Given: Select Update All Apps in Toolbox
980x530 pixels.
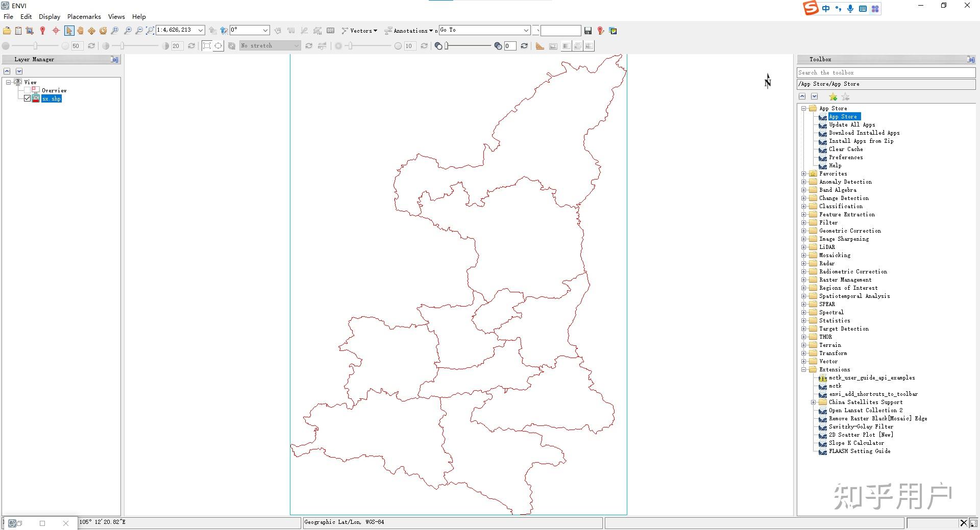Looking at the screenshot, I should click(852, 125).
